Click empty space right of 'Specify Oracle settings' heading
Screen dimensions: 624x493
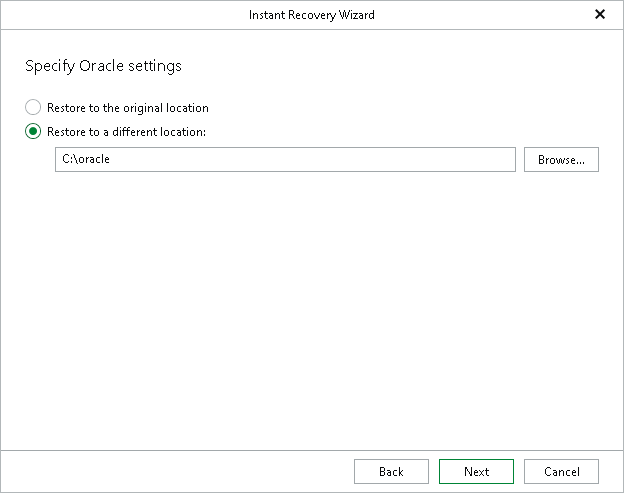click(400, 67)
